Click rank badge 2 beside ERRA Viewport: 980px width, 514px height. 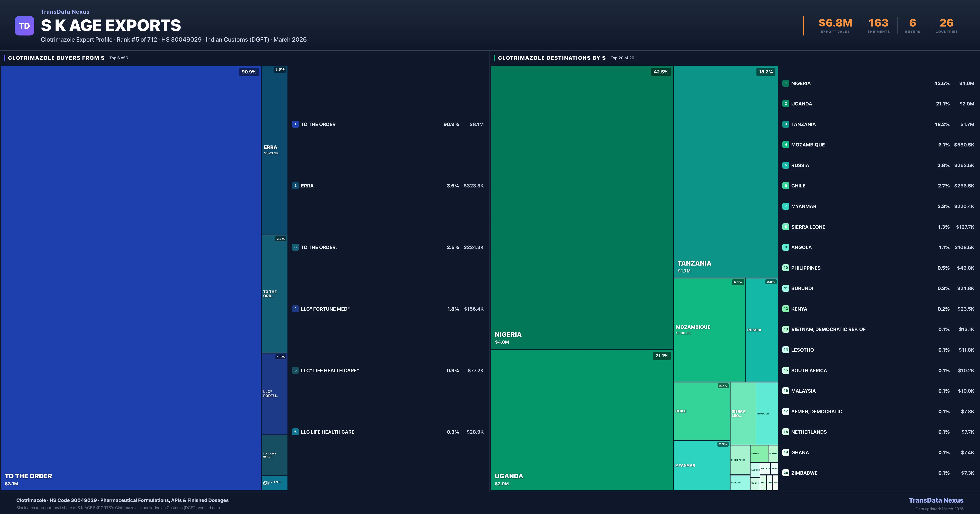coord(295,186)
